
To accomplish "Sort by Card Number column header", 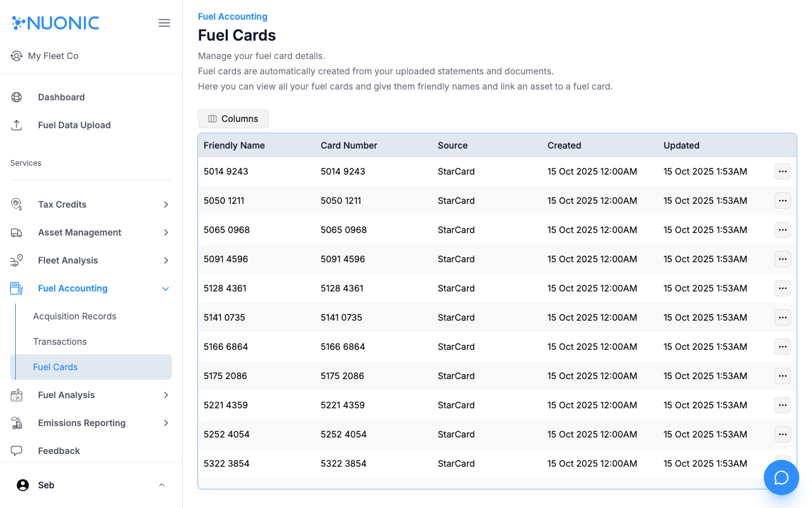I will tap(349, 145).
